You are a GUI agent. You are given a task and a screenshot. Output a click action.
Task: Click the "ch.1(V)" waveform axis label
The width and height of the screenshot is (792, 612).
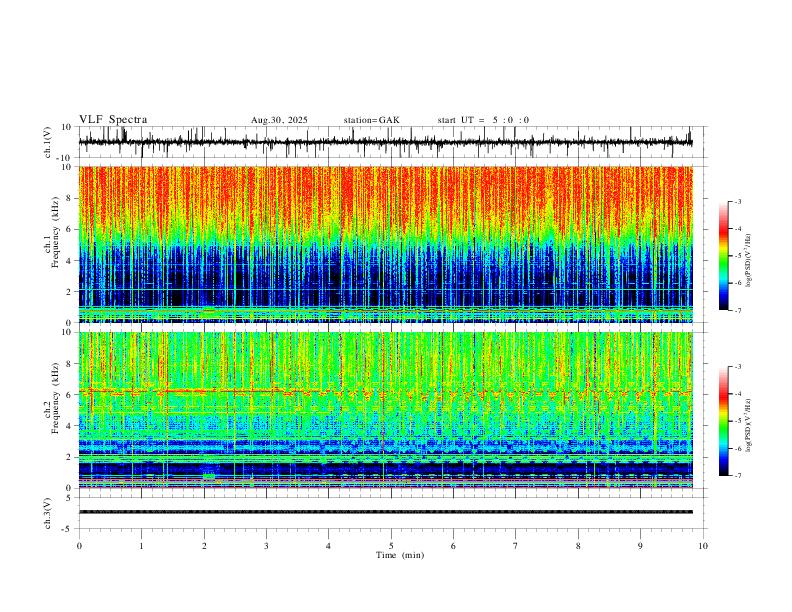[x=48, y=142]
